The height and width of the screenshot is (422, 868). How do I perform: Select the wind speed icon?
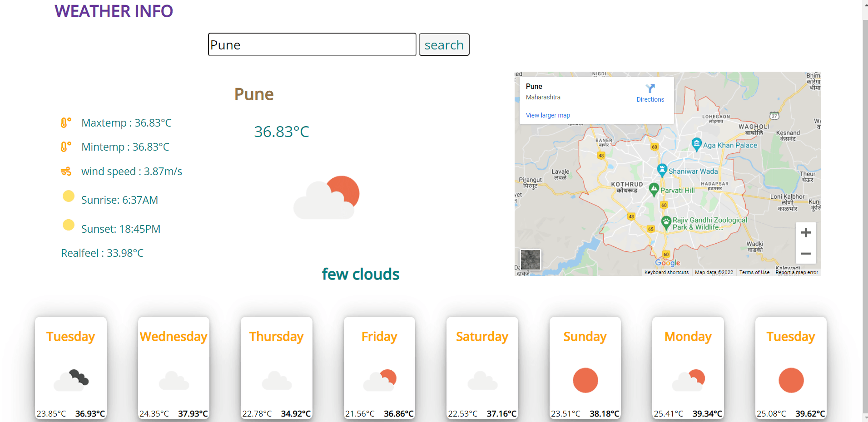click(x=66, y=171)
